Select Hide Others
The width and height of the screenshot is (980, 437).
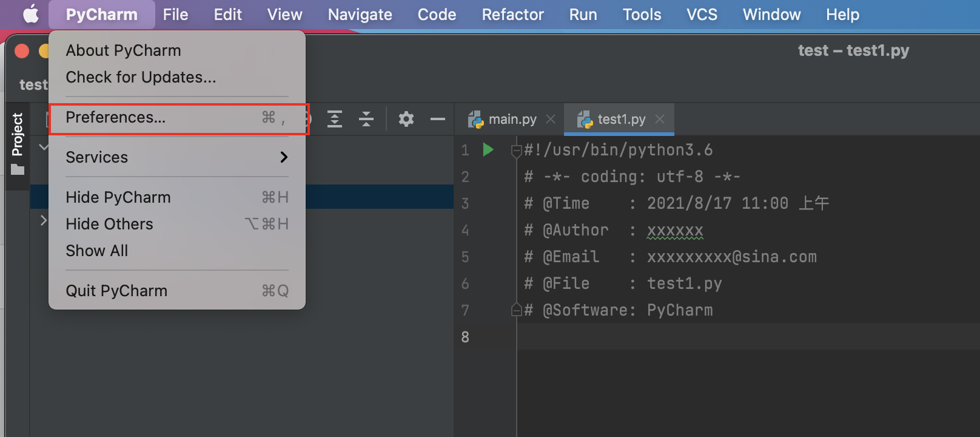177,224
